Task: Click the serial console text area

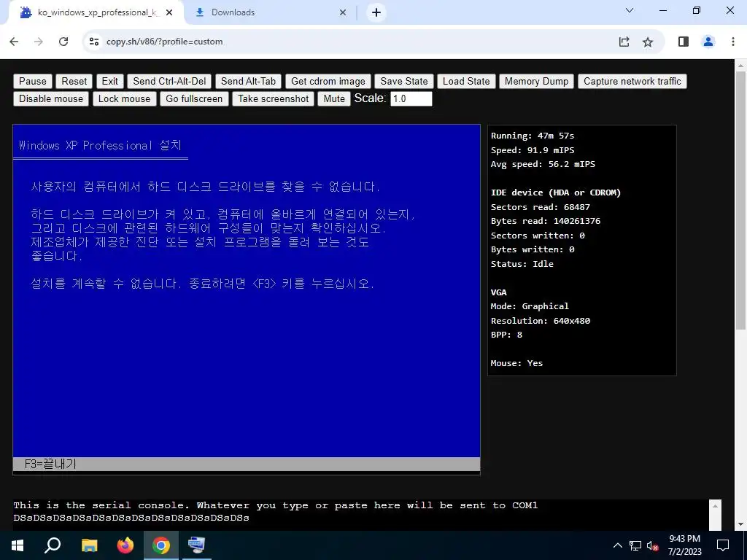Action: [360, 514]
